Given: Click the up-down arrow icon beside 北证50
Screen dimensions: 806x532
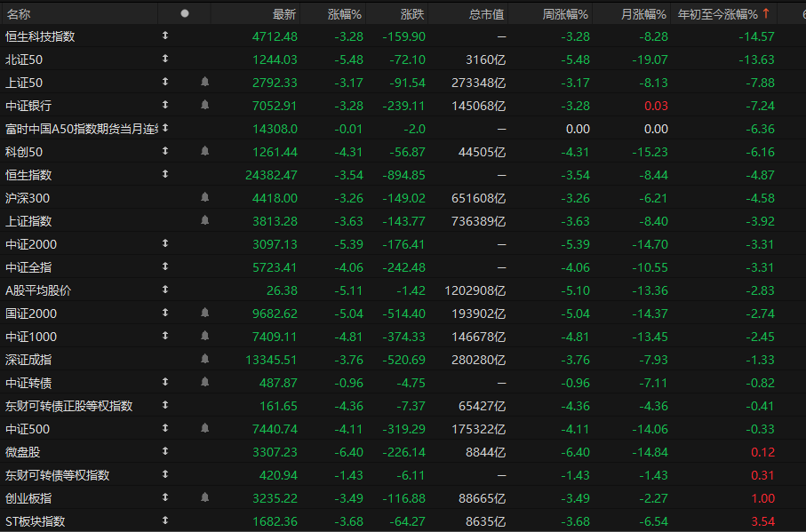Looking at the screenshot, I should pos(164,59).
